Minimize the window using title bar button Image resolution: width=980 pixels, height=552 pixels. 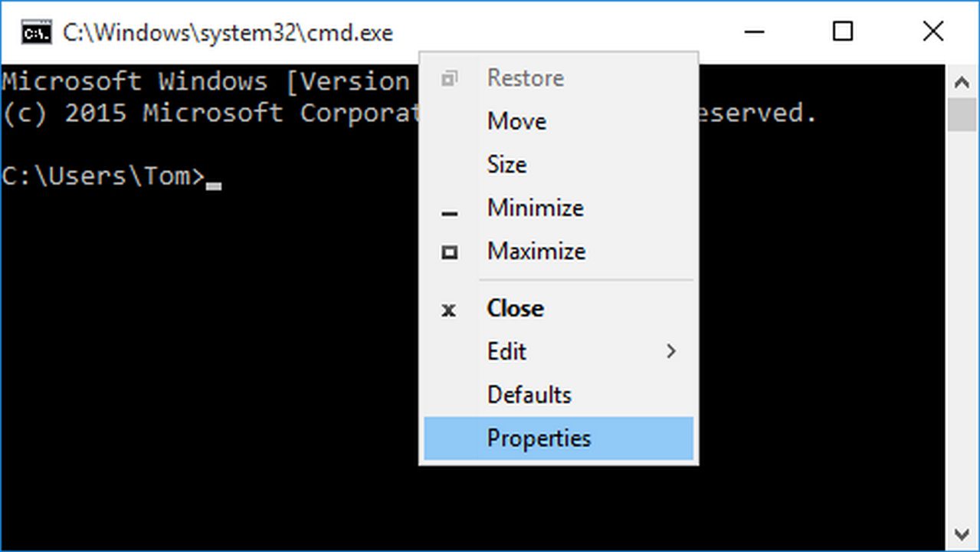tap(754, 32)
